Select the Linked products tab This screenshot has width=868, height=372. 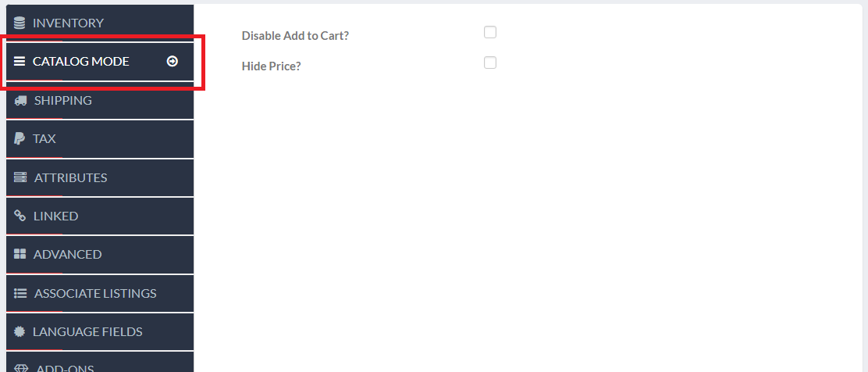pyautogui.click(x=100, y=216)
